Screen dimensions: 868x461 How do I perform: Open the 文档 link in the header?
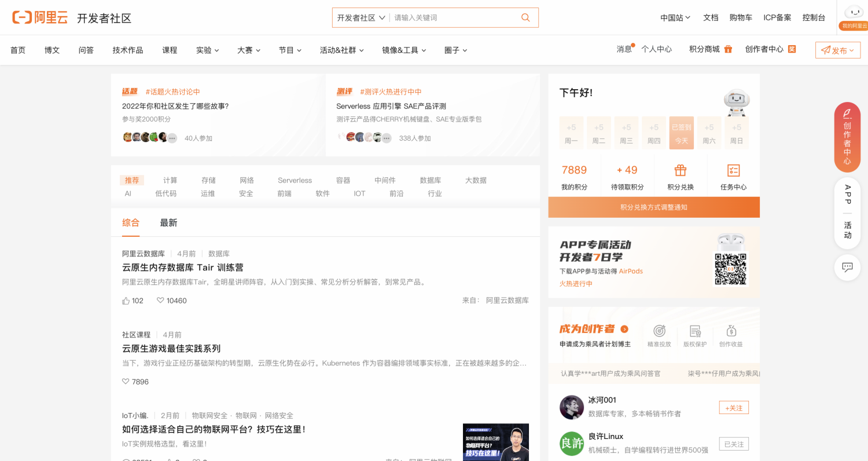(711, 17)
